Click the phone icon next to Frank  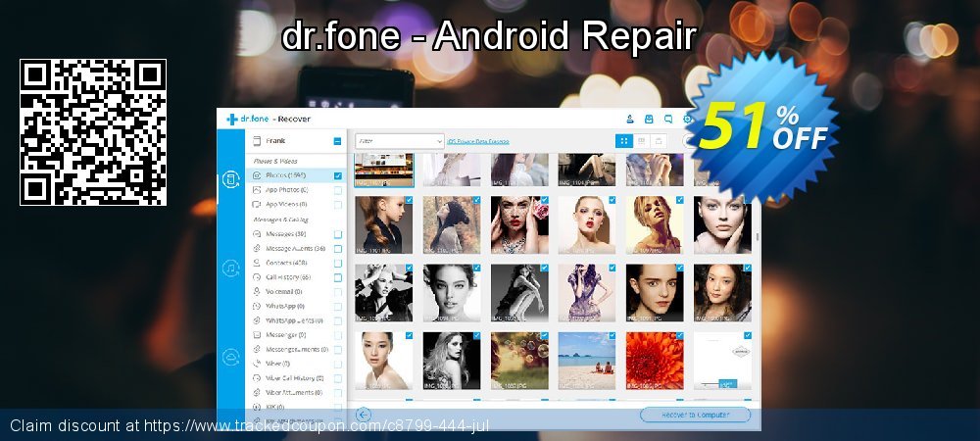pos(256,141)
